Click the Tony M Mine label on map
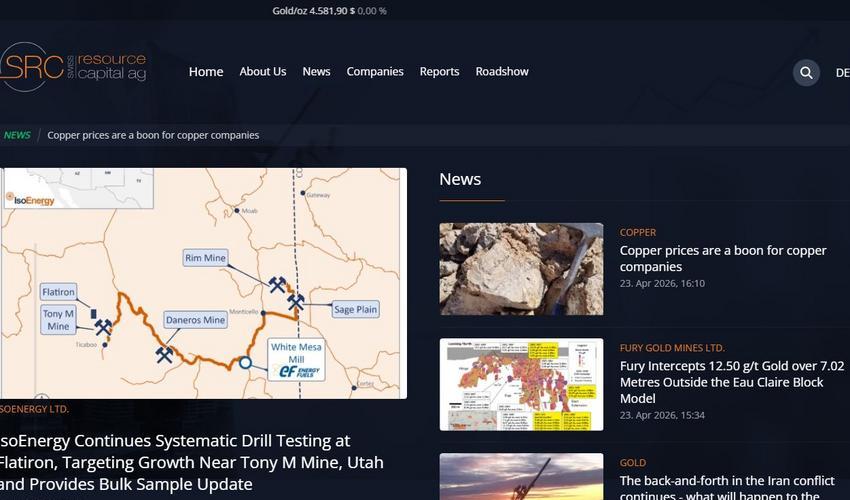850x500 pixels. click(58, 319)
